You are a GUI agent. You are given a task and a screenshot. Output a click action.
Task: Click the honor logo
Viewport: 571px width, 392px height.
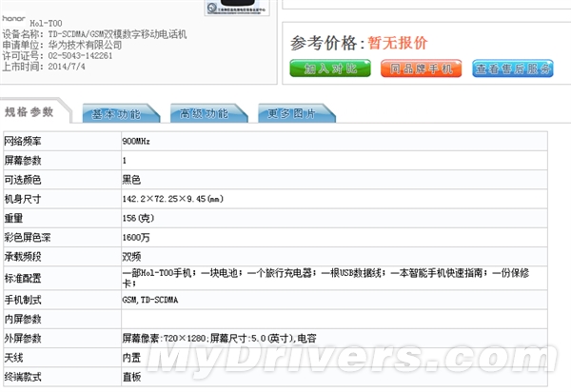click(x=13, y=18)
